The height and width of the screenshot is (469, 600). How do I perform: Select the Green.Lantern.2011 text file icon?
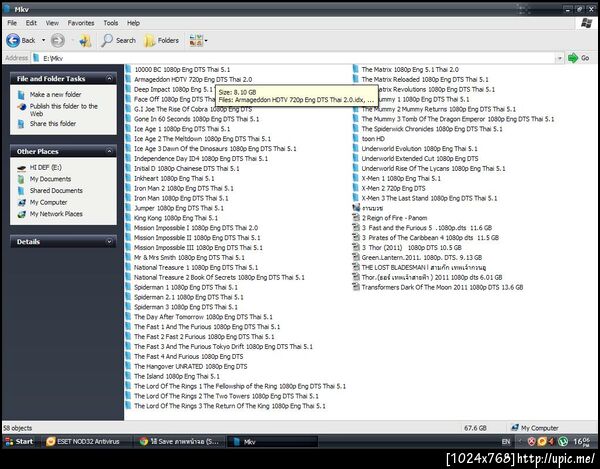(356, 257)
